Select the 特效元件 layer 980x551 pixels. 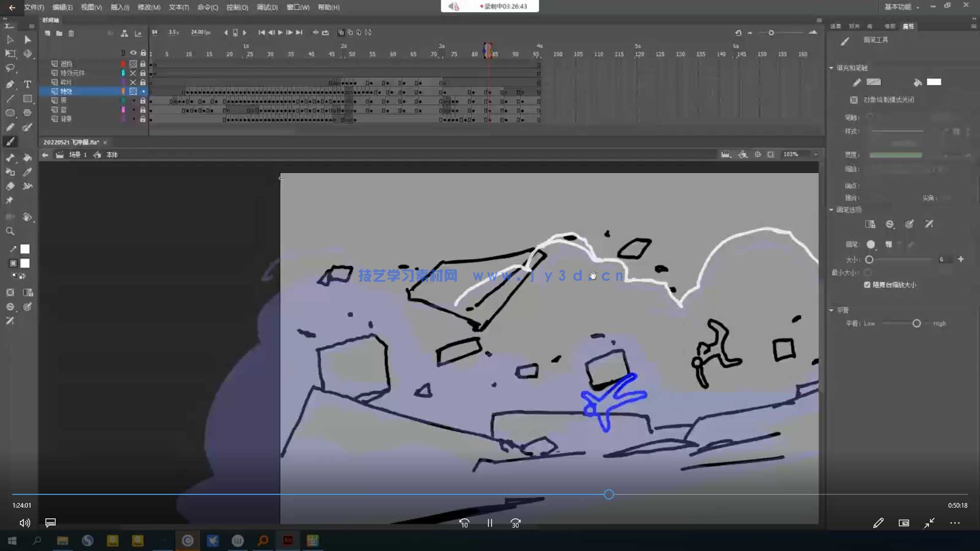[x=72, y=73]
